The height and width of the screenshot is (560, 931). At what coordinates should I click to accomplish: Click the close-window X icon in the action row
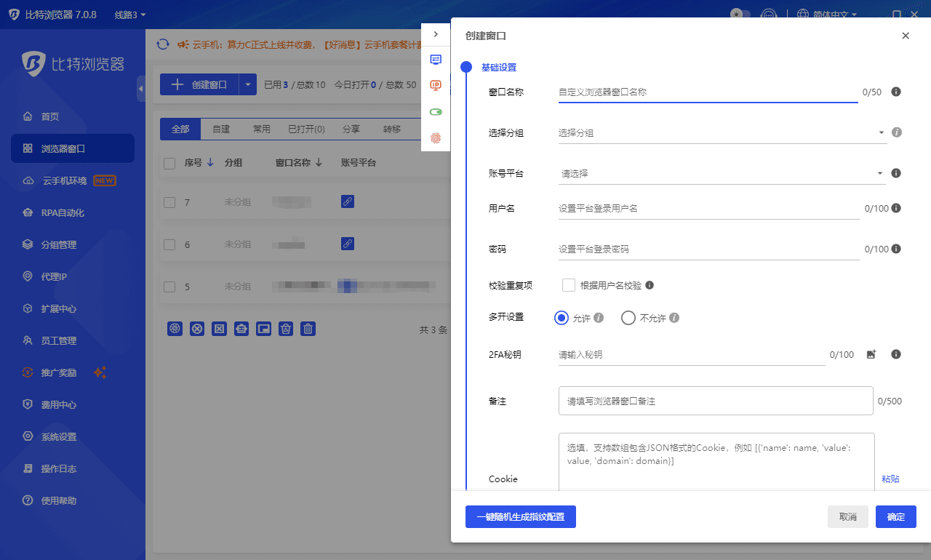(x=220, y=329)
